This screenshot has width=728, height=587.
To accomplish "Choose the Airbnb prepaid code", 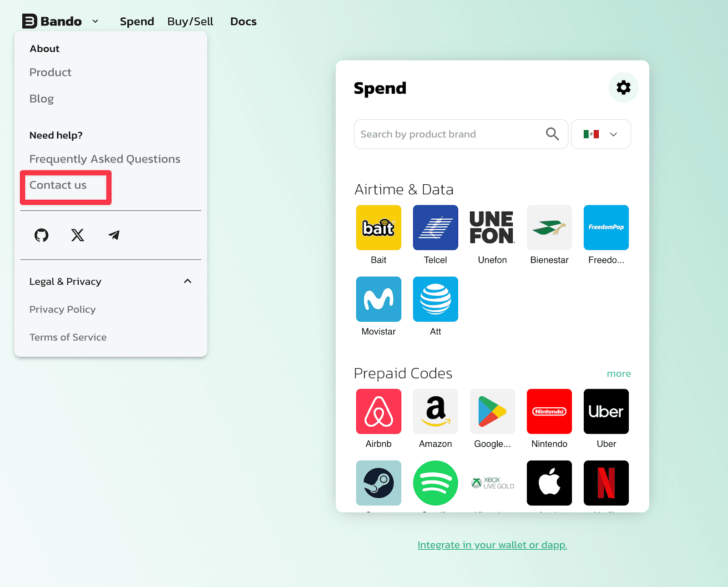I will [x=379, y=411].
